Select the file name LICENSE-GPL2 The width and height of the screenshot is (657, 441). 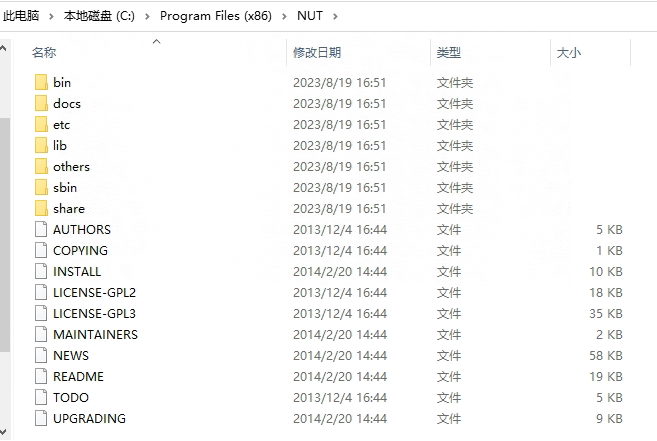(x=95, y=292)
